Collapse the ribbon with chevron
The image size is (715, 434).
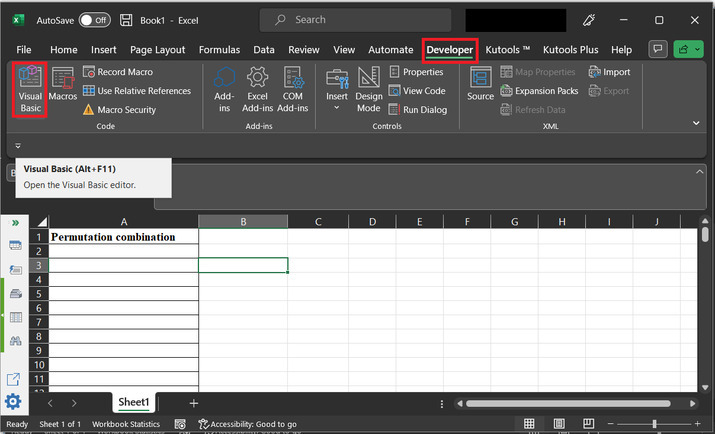click(x=696, y=123)
